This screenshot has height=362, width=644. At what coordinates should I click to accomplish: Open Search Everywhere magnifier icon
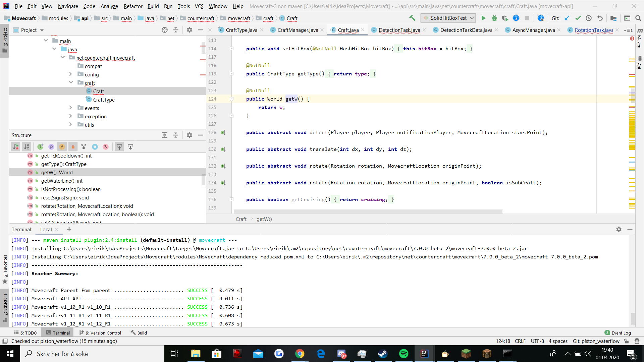click(638, 18)
